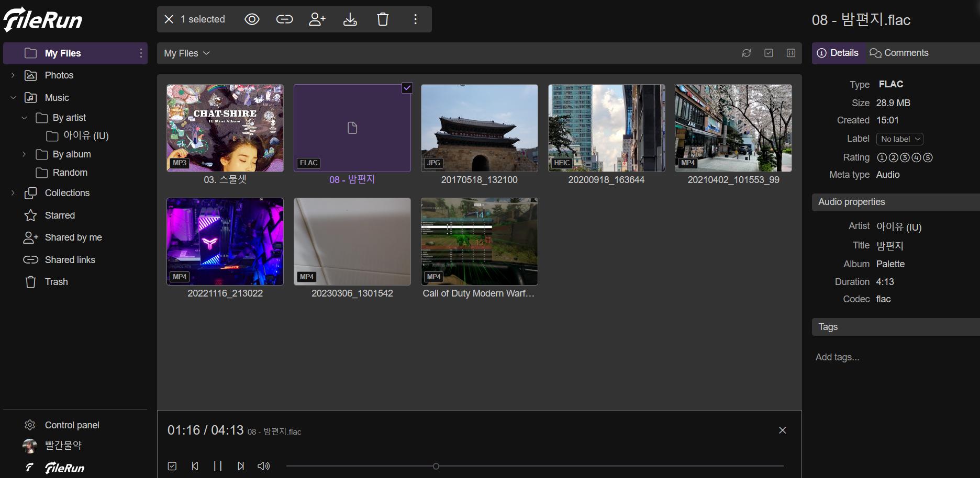Switch to the Comments tab
The image size is (980, 478).
tap(899, 53)
